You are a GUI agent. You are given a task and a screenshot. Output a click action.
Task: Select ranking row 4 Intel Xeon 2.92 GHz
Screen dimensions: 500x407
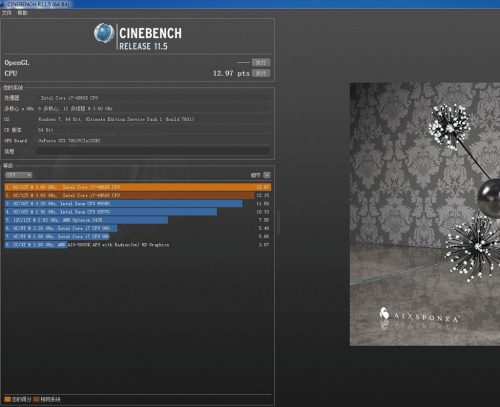click(x=138, y=212)
